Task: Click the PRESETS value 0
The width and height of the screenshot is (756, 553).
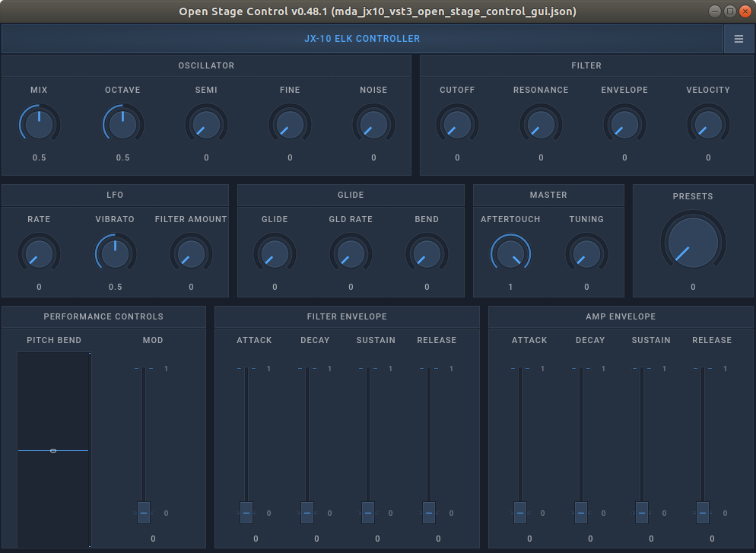Action: [x=693, y=287]
